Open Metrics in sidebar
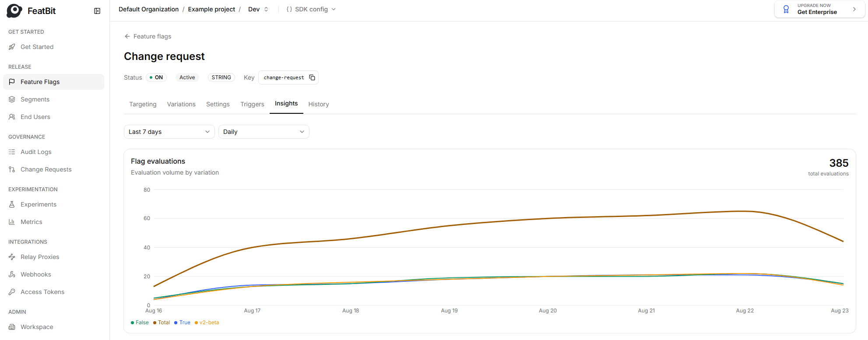This screenshot has height=340, width=868. (x=53, y=222)
